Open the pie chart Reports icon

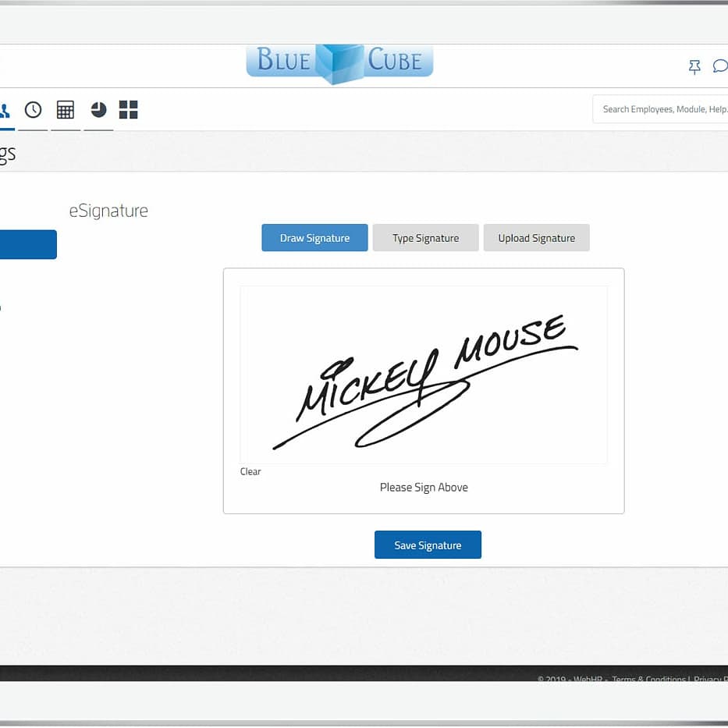(x=98, y=110)
